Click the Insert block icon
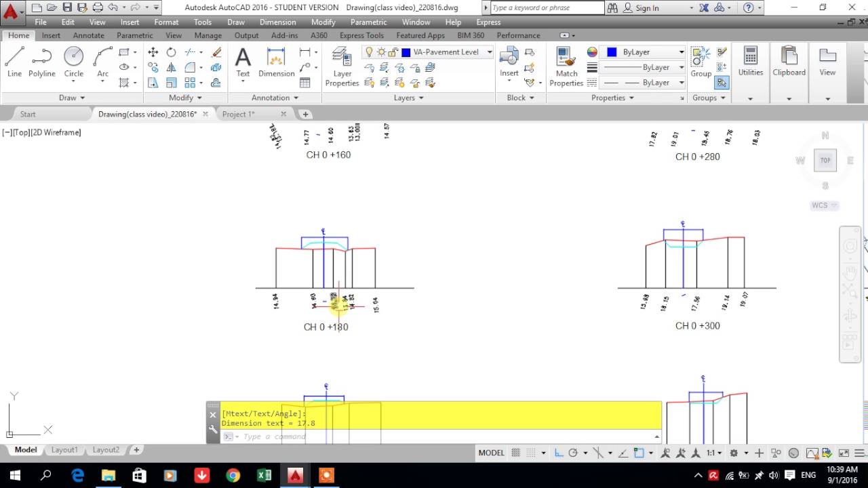868x488 pixels. [x=509, y=62]
